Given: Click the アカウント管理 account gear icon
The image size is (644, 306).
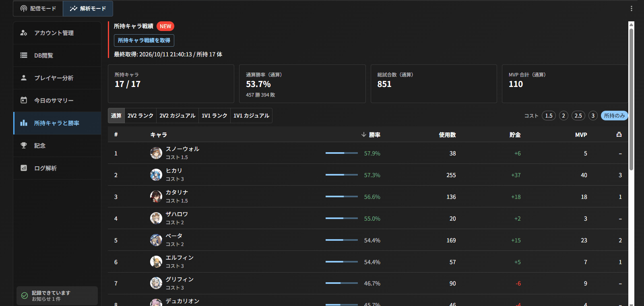Looking at the screenshot, I should point(24,33).
